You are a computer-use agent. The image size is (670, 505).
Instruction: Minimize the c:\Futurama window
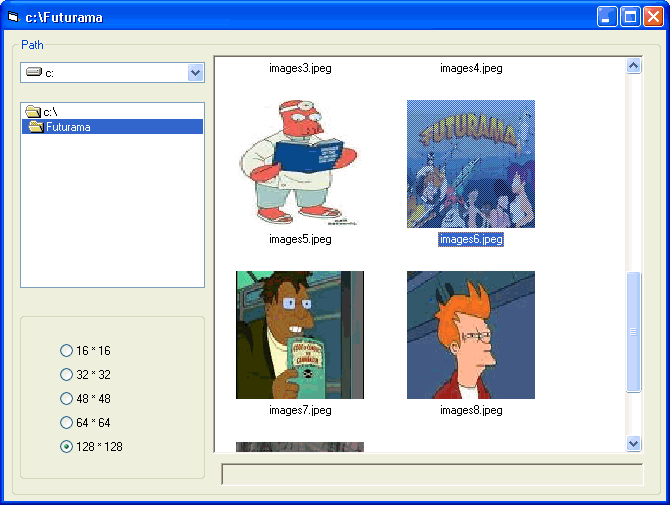point(607,17)
